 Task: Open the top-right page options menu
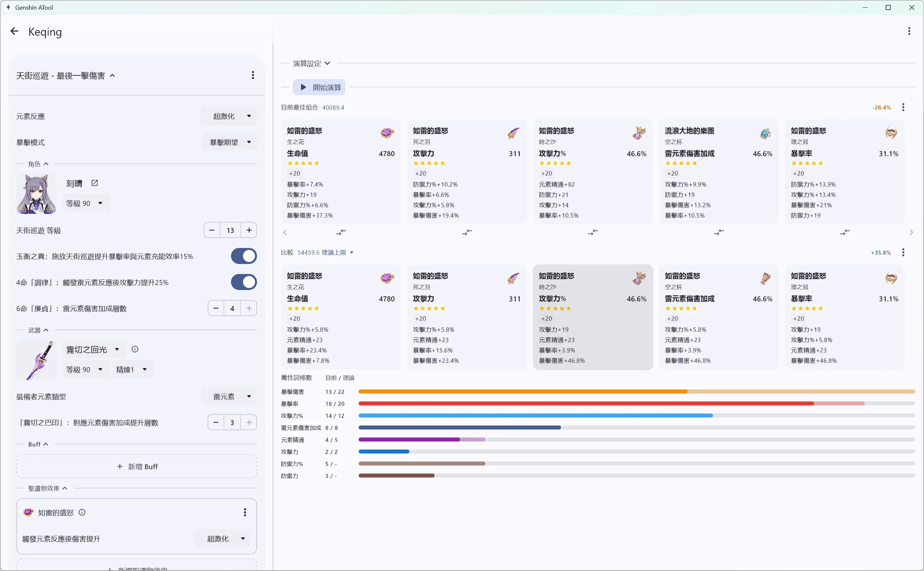click(909, 31)
